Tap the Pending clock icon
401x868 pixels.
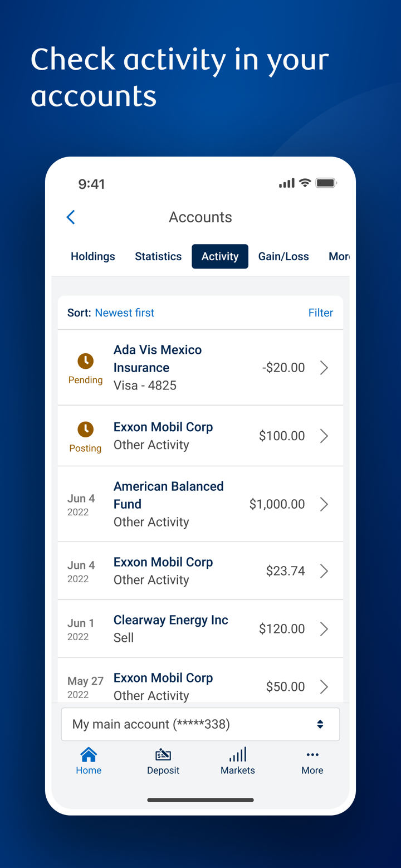(x=85, y=361)
